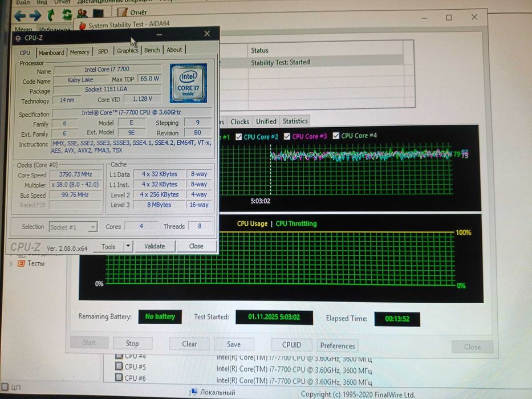The image size is (532, 399).
Task: Click the Избранное tab in AIDA64
Action: tap(54, 30)
